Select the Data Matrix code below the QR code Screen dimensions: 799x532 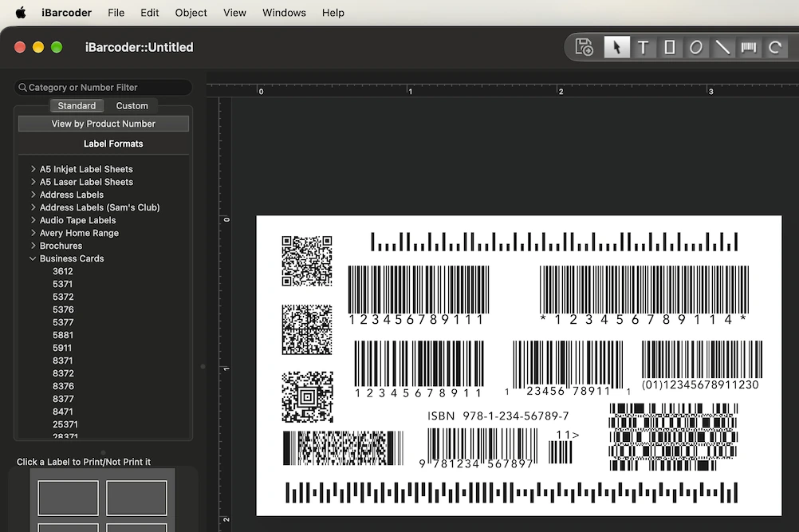(307, 329)
